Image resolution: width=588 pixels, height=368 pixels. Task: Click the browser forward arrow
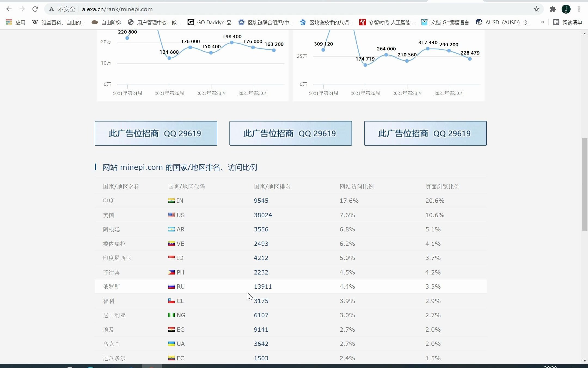click(22, 9)
